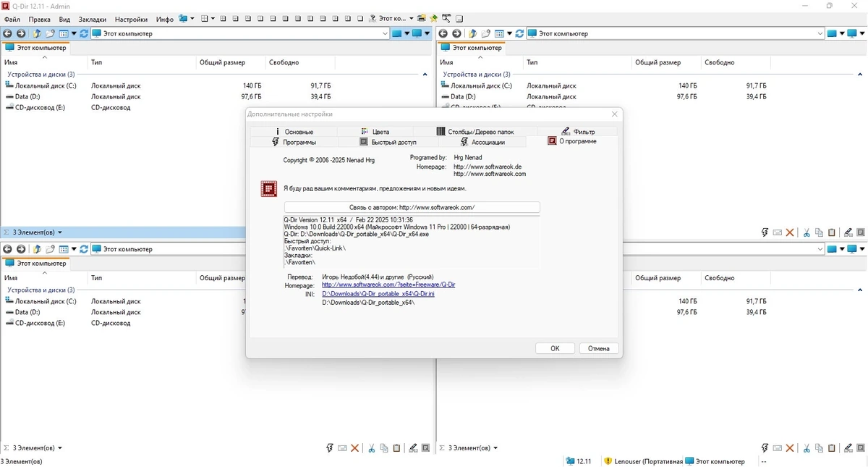Open new folder icon in top-left pane toolbar

tap(50, 33)
